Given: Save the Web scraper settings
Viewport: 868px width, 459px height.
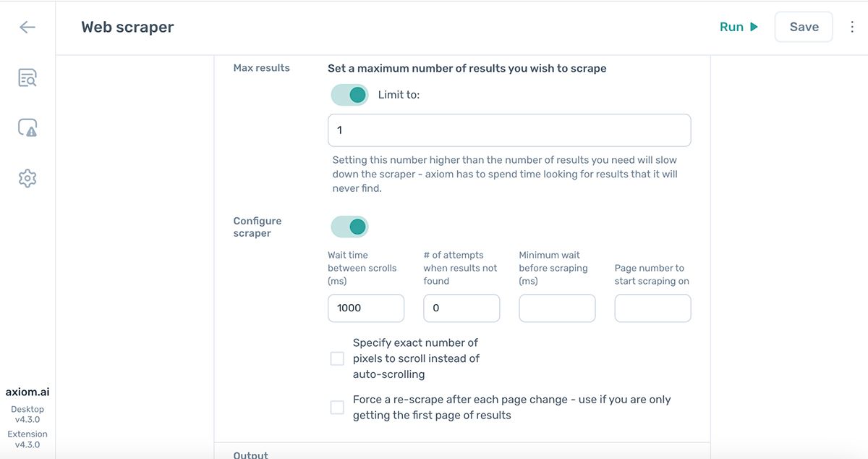Looking at the screenshot, I should [804, 27].
